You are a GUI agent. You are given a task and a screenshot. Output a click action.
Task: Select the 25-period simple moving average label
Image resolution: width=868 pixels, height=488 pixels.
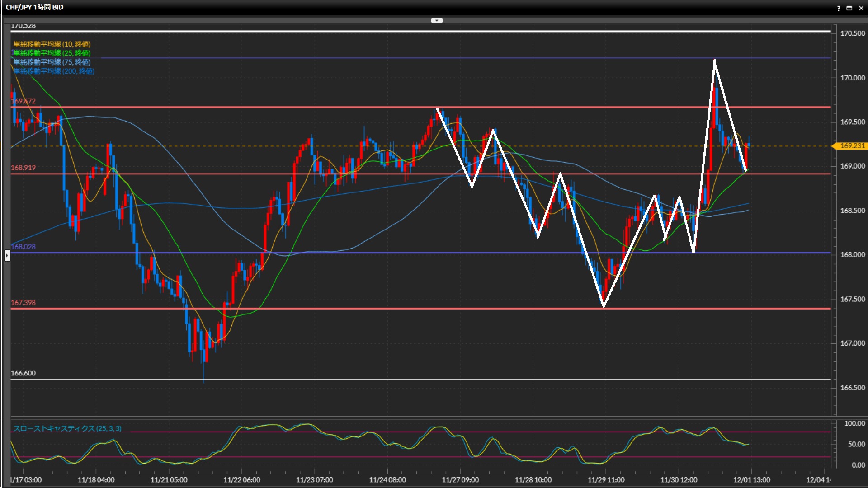click(x=52, y=53)
